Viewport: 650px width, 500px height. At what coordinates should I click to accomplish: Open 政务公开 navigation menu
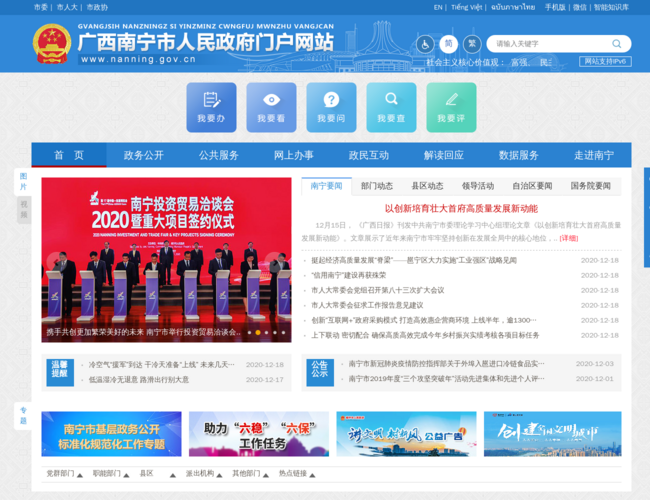(144, 155)
